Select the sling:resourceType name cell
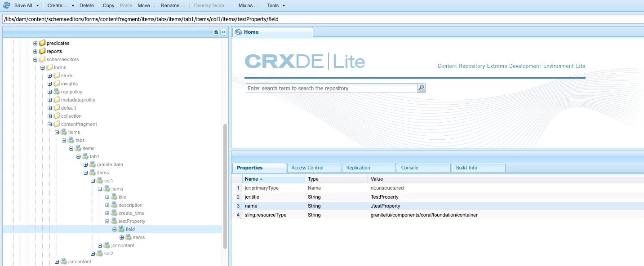 pyautogui.click(x=274, y=215)
